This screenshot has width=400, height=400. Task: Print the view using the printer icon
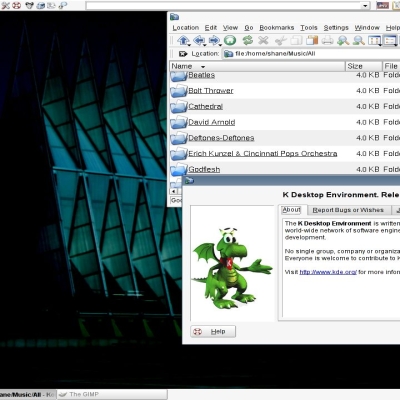pyautogui.click(x=327, y=41)
